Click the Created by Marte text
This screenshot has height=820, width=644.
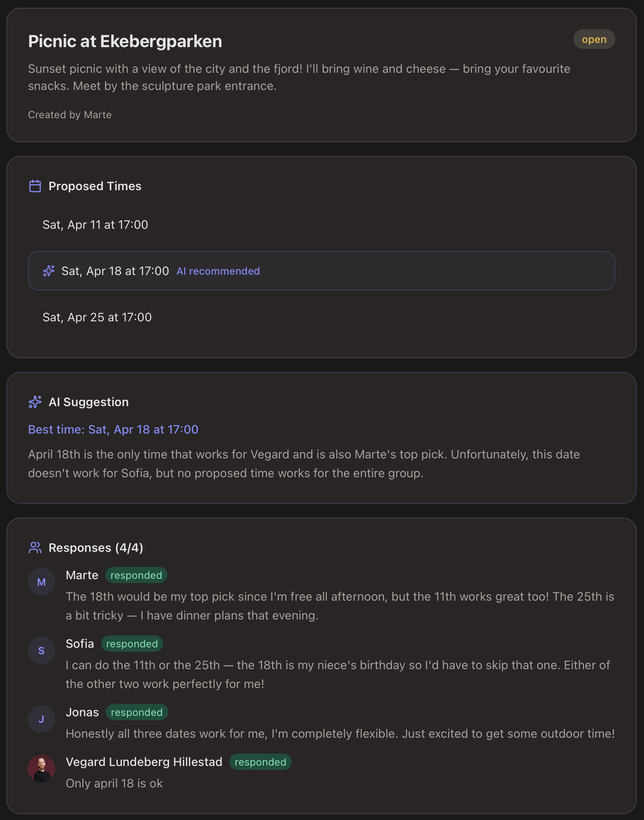(70, 115)
